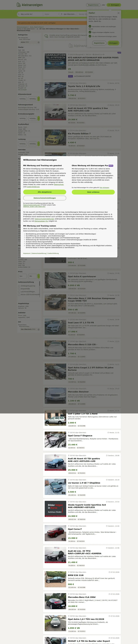
Task: Open the Opel Corsa F Elegance thumbnail
Action: click(x=55, y=440)
